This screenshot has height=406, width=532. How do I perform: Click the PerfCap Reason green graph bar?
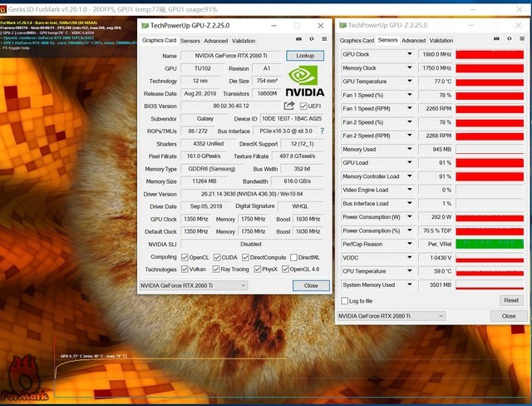pyautogui.click(x=490, y=244)
